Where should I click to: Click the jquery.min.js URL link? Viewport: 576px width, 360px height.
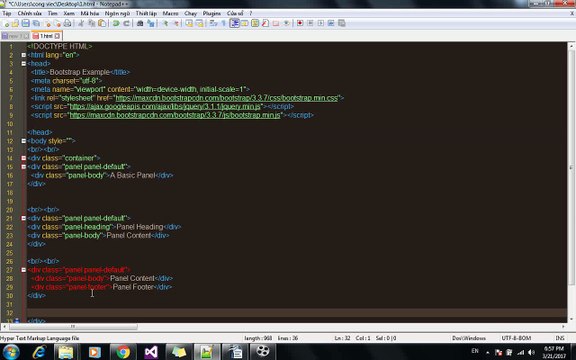coord(165,107)
